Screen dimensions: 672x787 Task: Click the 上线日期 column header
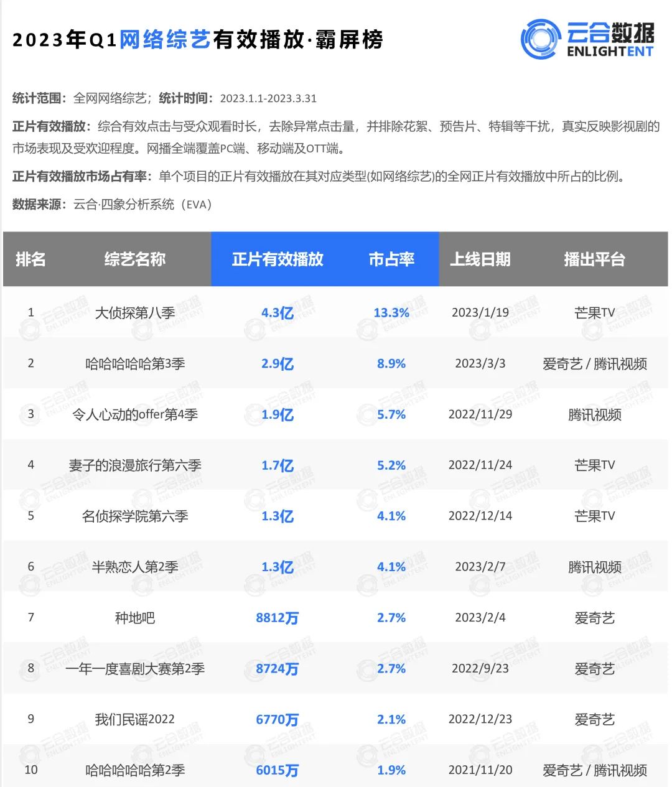[x=480, y=259]
